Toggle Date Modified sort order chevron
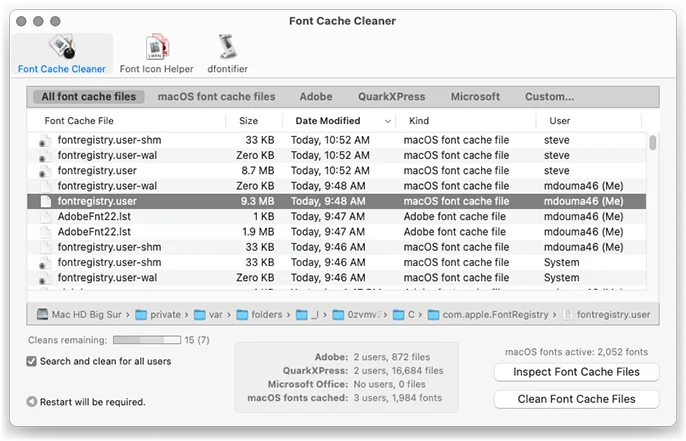 (x=388, y=121)
